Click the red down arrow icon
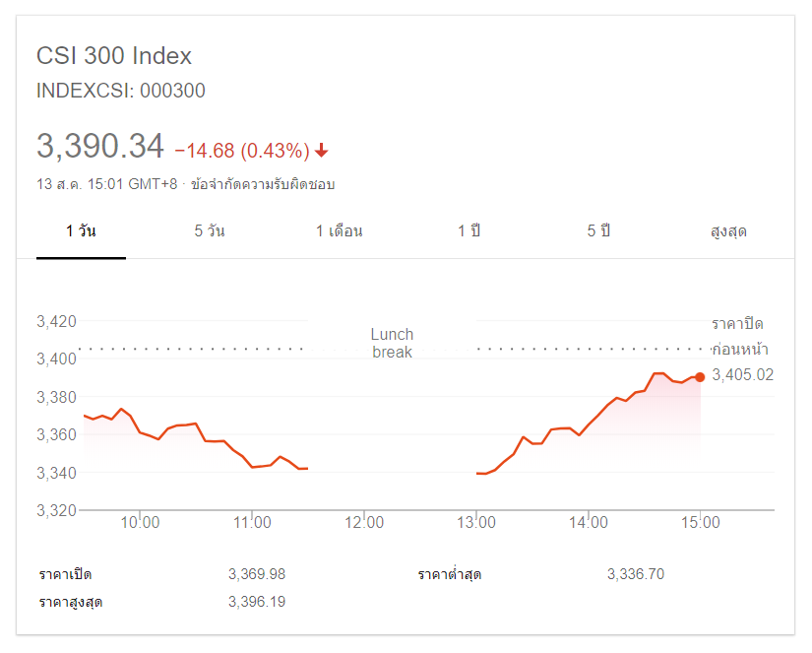Image resolution: width=812 pixels, height=653 pixels. [x=322, y=151]
